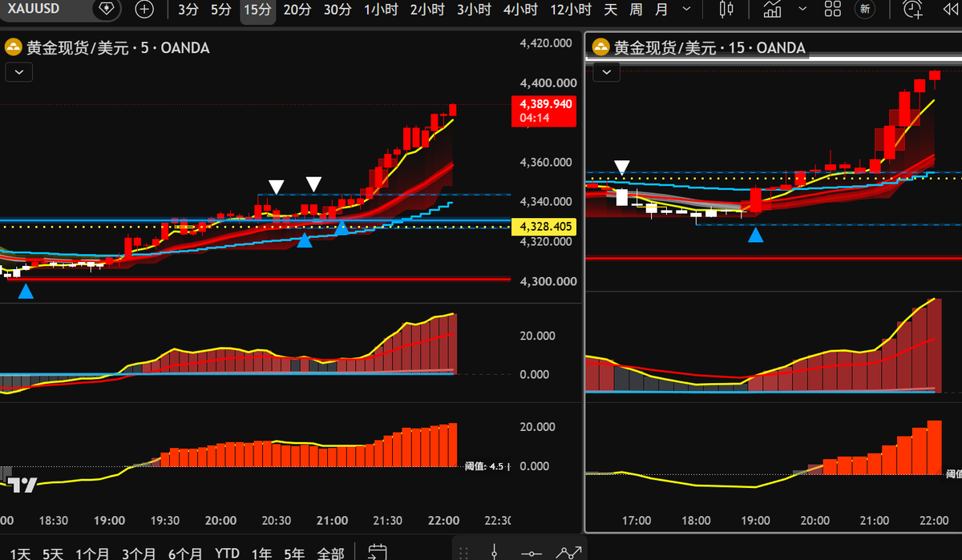Set the date range to YTD

point(228,553)
